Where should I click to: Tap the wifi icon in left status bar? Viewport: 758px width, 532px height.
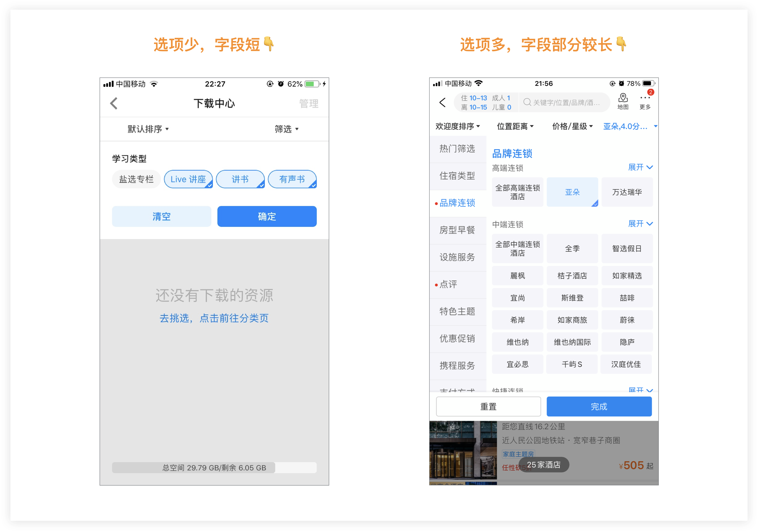[154, 84]
